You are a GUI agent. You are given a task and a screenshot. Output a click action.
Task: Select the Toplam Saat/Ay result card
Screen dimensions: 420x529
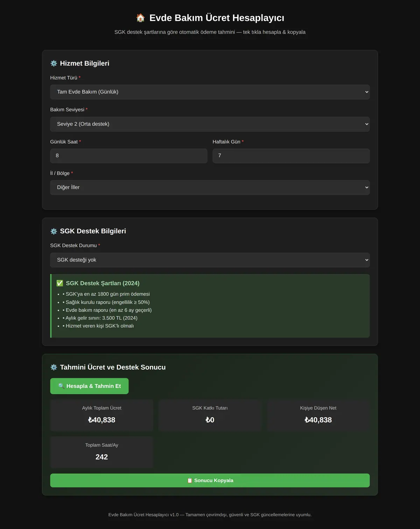pyautogui.click(x=102, y=452)
